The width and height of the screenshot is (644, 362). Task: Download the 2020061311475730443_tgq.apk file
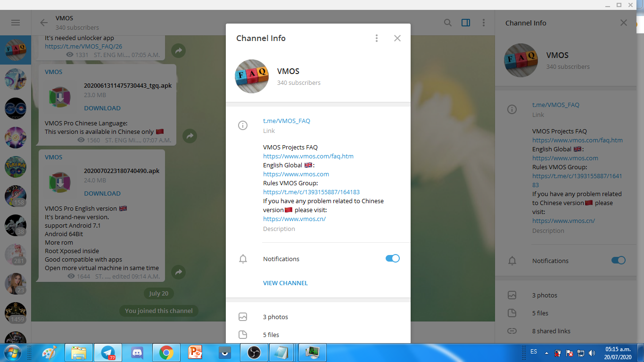point(102,108)
